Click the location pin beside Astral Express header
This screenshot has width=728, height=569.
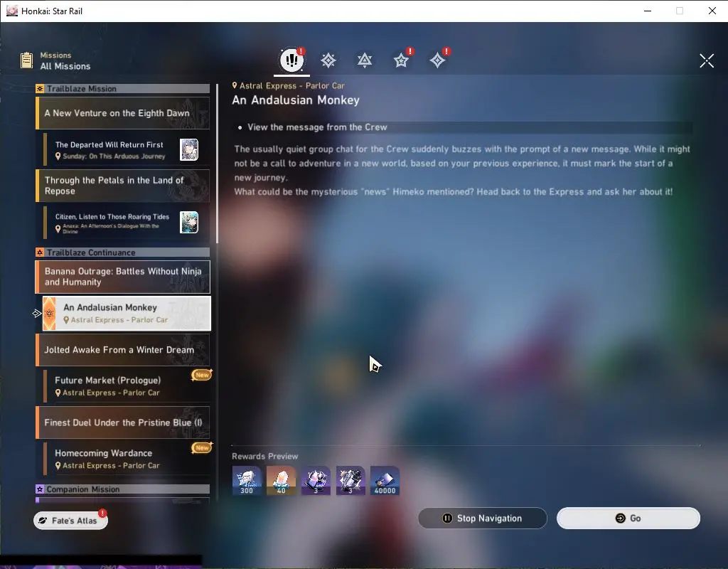(235, 86)
